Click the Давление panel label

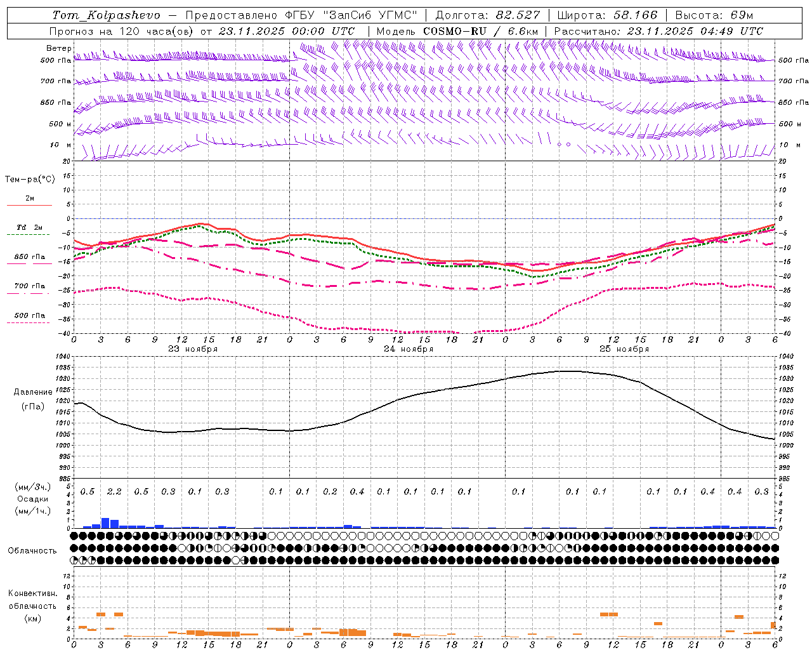click(33, 392)
